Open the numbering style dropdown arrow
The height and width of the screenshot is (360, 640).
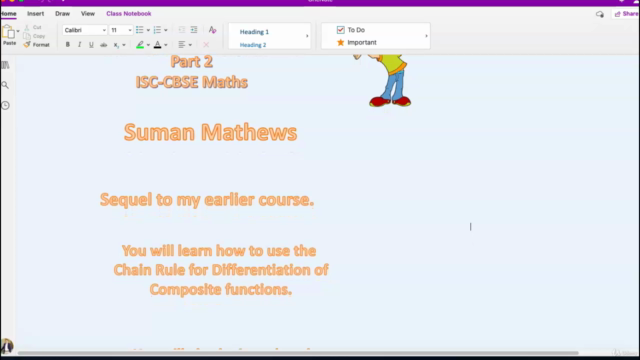tap(166, 30)
